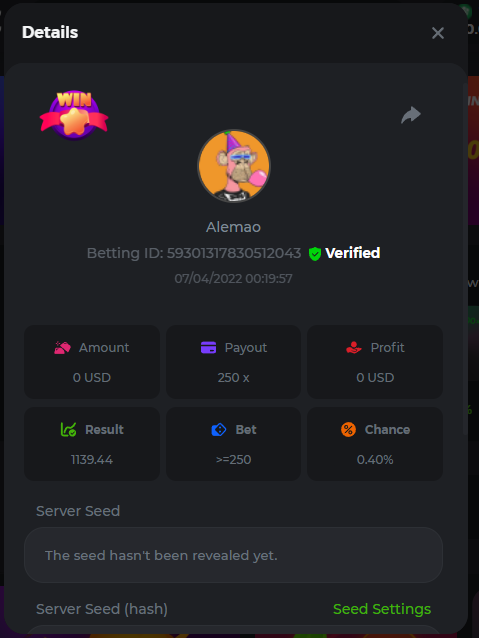The image size is (479, 638).
Task: Click the Amount cash icon
Action: 62,348
